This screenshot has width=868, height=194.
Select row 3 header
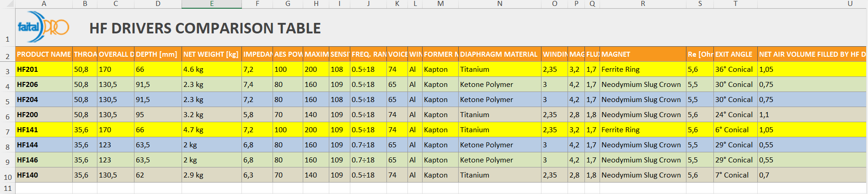tap(7, 70)
